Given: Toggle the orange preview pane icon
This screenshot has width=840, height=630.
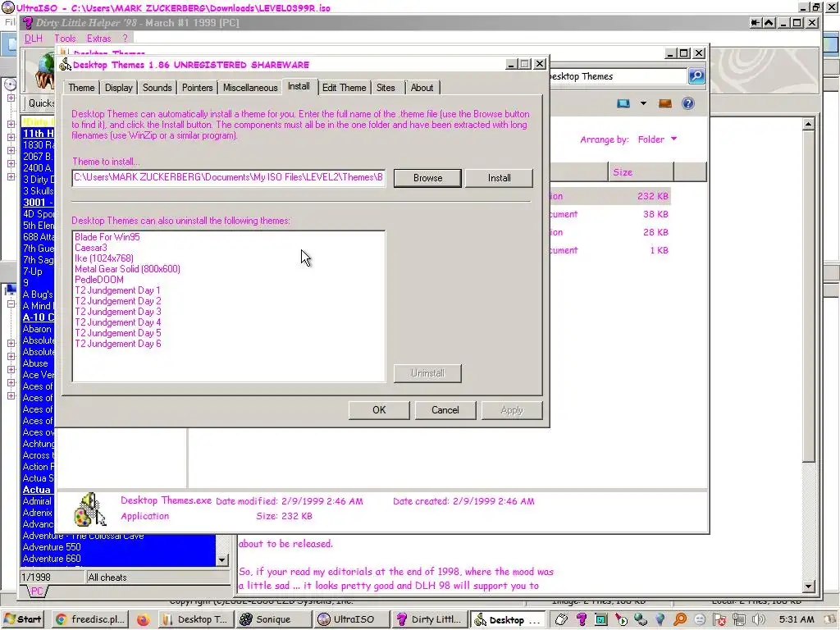Looking at the screenshot, I should tap(664, 103).
